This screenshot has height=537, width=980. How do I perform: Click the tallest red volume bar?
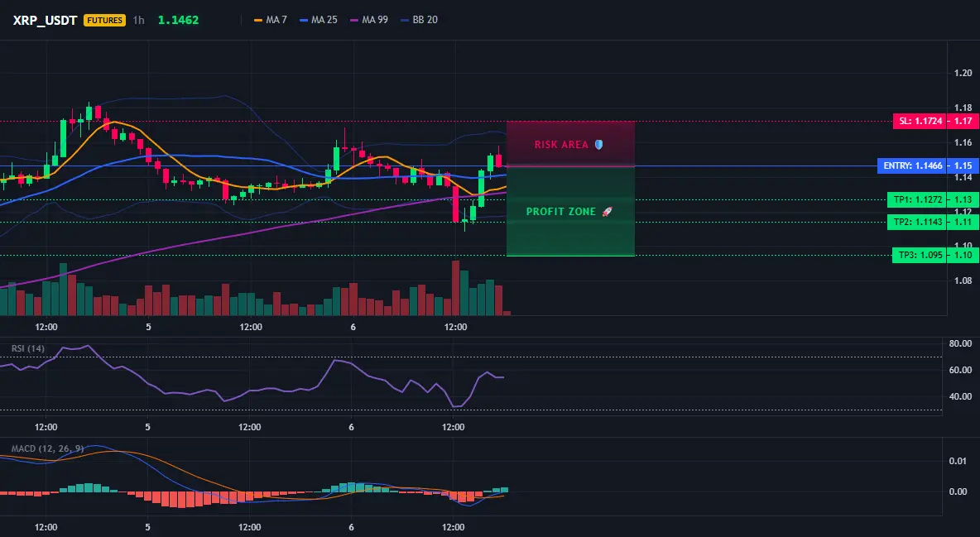(x=455, y=288)
